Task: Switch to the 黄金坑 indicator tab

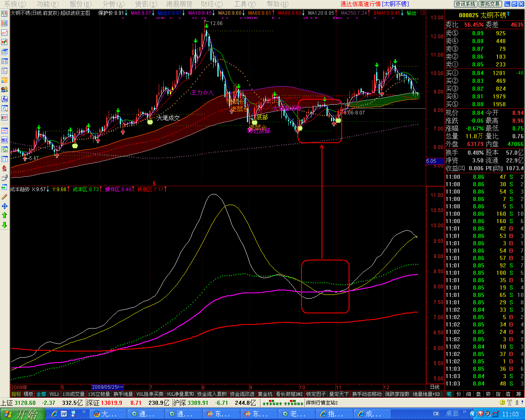Action: (x=265, y=394)
